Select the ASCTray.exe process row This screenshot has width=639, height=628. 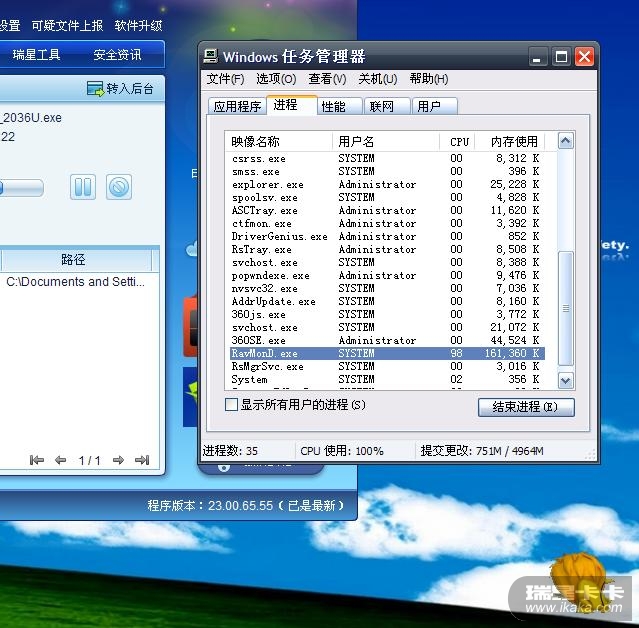[x=385, y=211]
